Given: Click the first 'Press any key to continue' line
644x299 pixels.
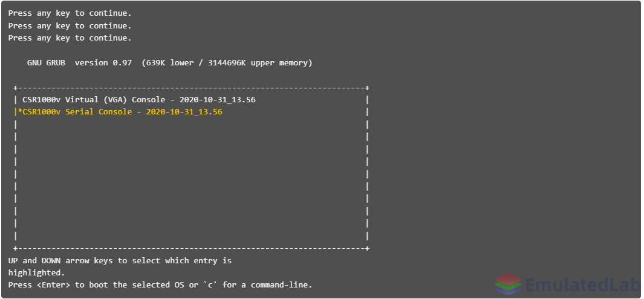Looking at the screenshot, I should pos(70,13).
